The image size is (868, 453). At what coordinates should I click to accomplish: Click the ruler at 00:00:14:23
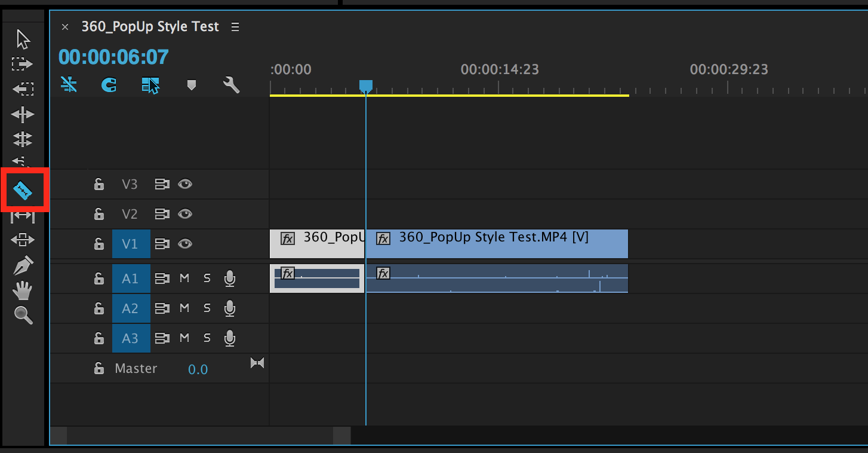tap(500, 70)
